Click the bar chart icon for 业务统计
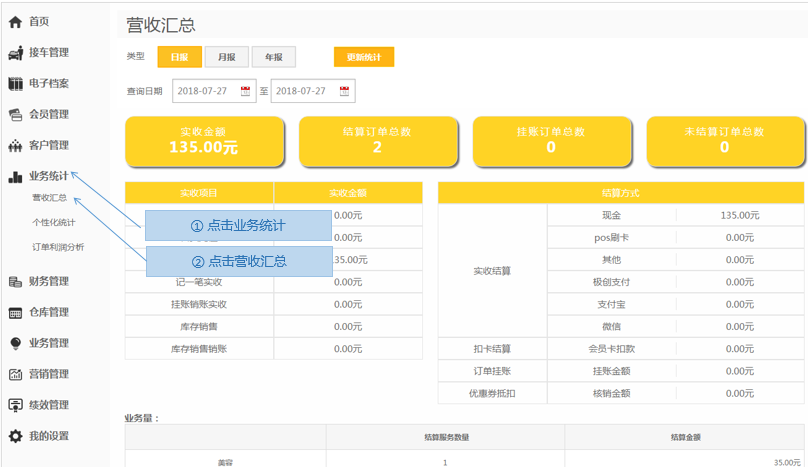The width and height of the screenshot is (808, 467). click(x=15, y=176)
